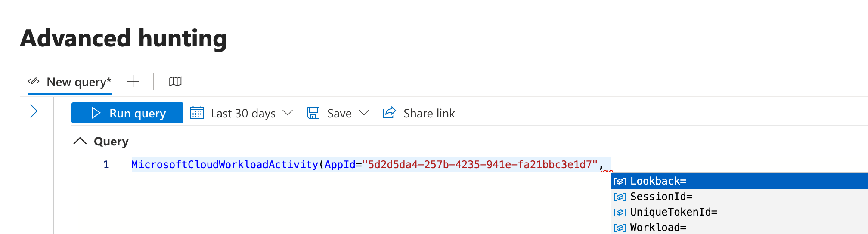Pick the UniqueTokenId= suggestion
The height and width of the screenshot is (234, 868).
(x=673, y=212)
